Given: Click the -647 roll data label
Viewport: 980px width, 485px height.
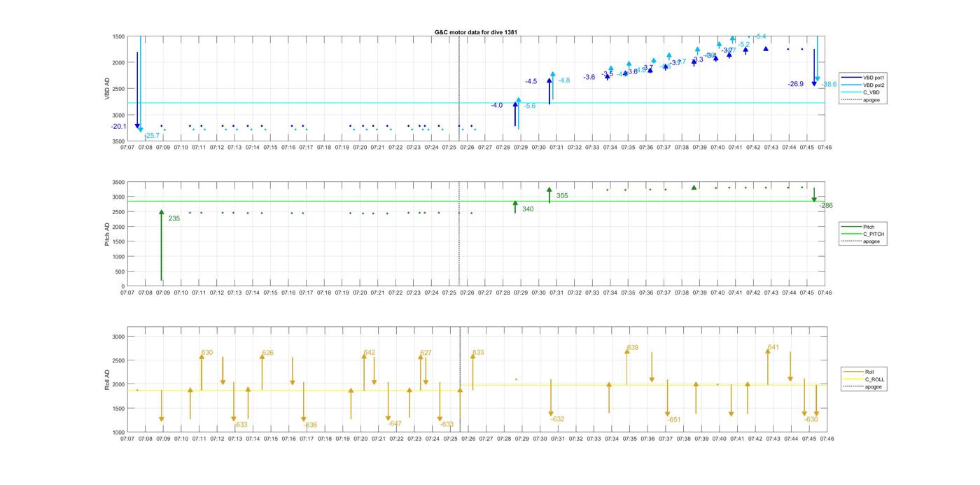Looking at the screenshot, I should pos(395,423).
